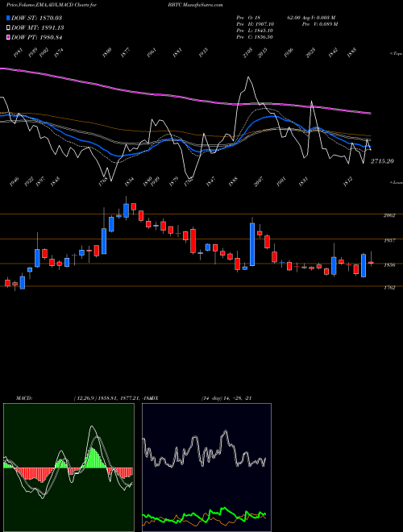Click the green MACD histogram panel

(x=69, y=468)
